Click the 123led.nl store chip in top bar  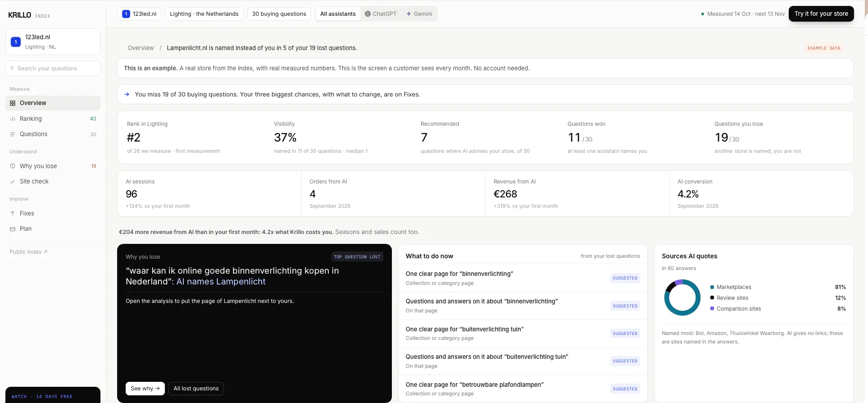click(x=140, y=14)
